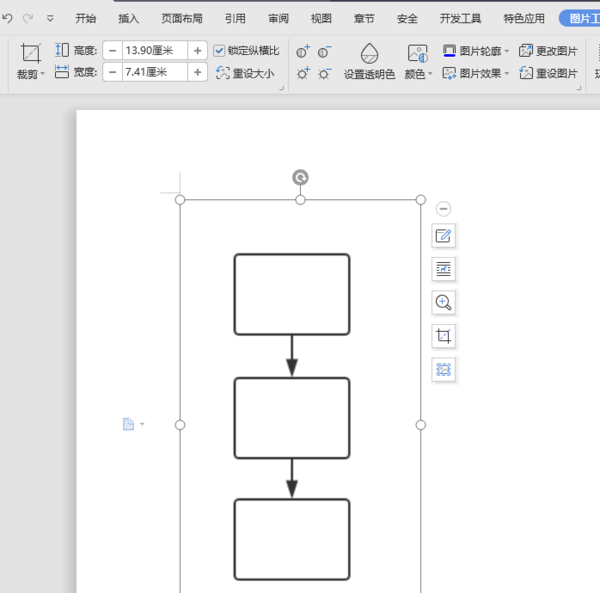Image resolution: width=600 pixels, height=593 pixels.
Task: Click the plus button to increase height
Action: click(x=197, y=50)
